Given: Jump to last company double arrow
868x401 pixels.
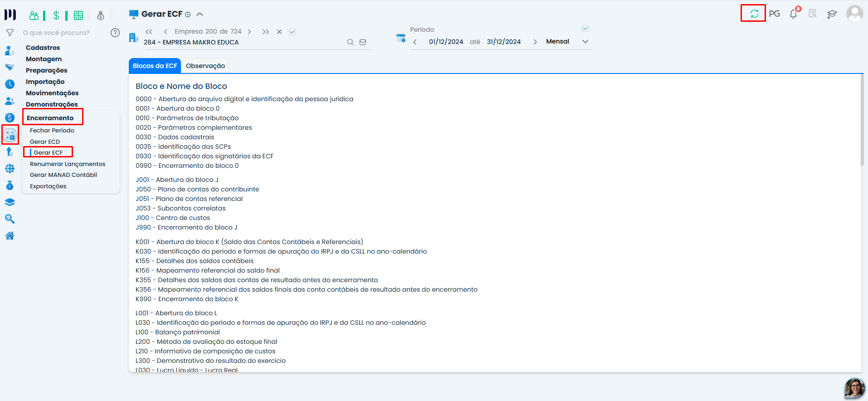Looking at the screenshot, I should click(266, 32).
